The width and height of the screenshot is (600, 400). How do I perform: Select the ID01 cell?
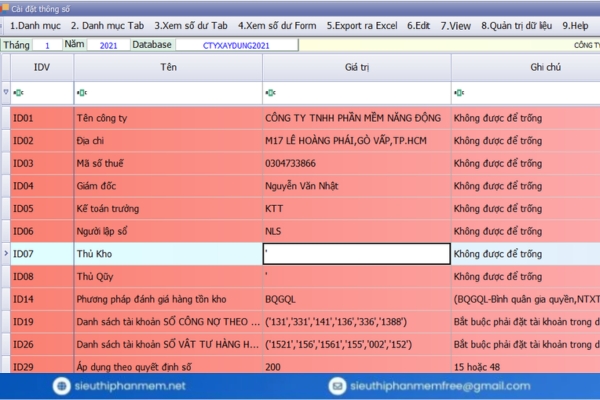[x=42, y=118]
